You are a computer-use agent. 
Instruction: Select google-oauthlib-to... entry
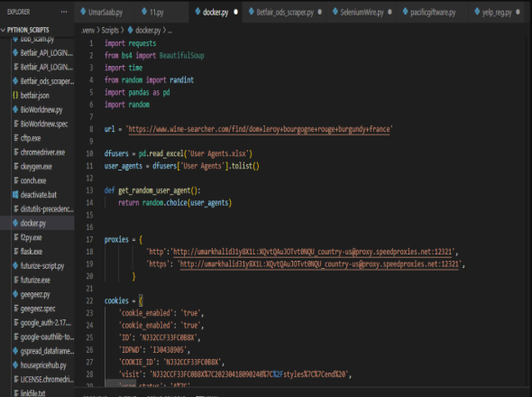tap(47, 337)
